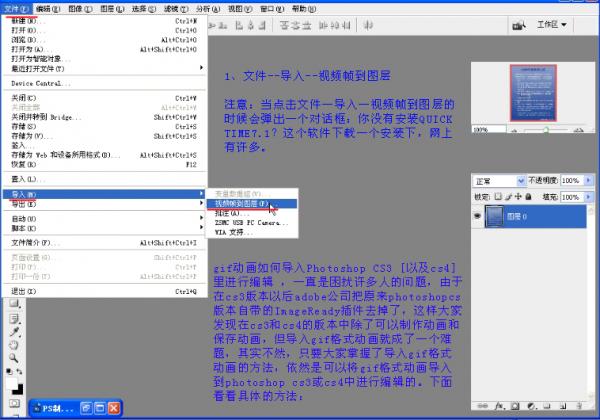Open the 编辑 menu
Image resolution: width=600 pixels, height=420 pixels.
click(x=48, y=8)
